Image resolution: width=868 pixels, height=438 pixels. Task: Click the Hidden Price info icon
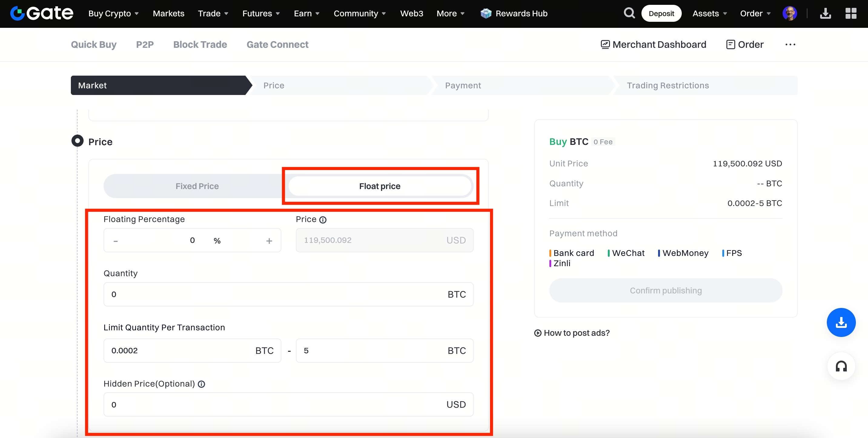pos(201,384)
